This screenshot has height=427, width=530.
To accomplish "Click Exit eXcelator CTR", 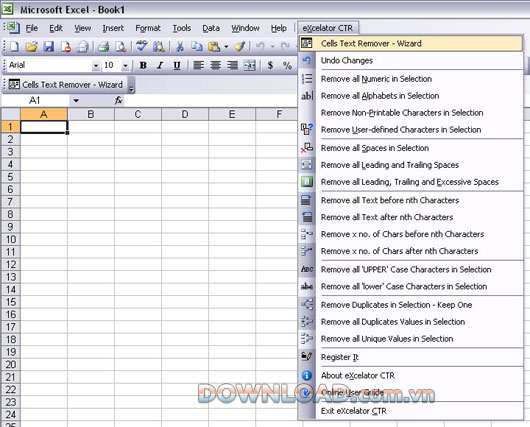I will click(411, 411).
